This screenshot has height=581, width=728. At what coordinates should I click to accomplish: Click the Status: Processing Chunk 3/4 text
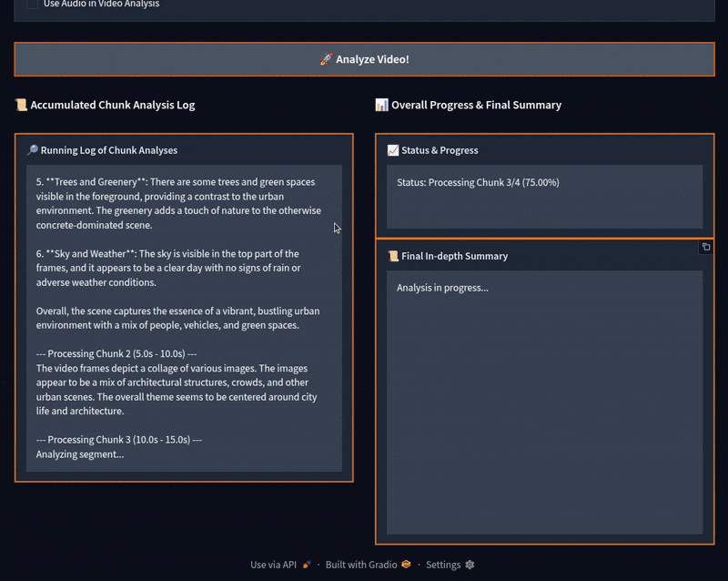click(x=478, y=182)
